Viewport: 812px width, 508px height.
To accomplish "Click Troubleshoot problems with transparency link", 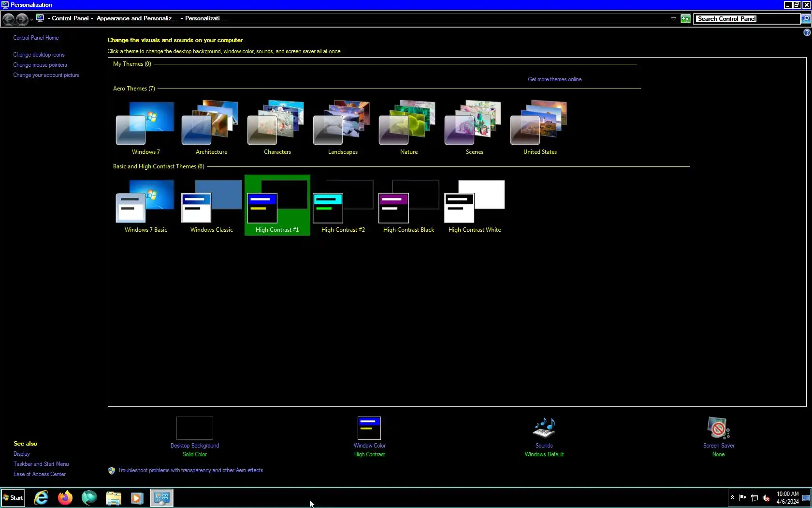I will (x=190, y=470).
